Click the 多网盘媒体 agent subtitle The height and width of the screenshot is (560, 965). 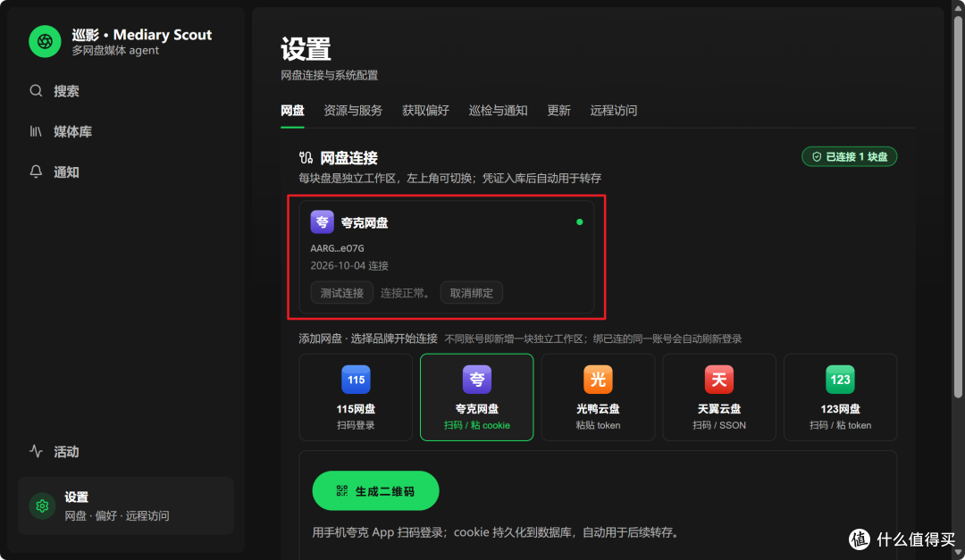tap(115, 50)
